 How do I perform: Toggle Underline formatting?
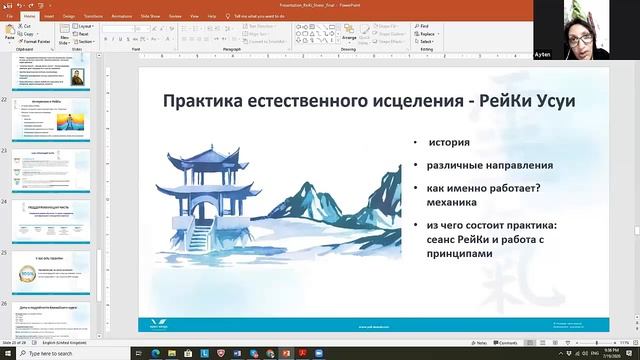pyautogui.click(x=120, y=39)
